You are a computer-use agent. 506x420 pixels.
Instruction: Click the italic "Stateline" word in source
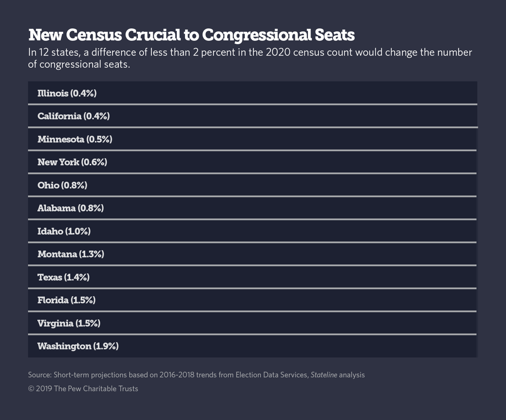pyautogui.click(x=324, y=375)
